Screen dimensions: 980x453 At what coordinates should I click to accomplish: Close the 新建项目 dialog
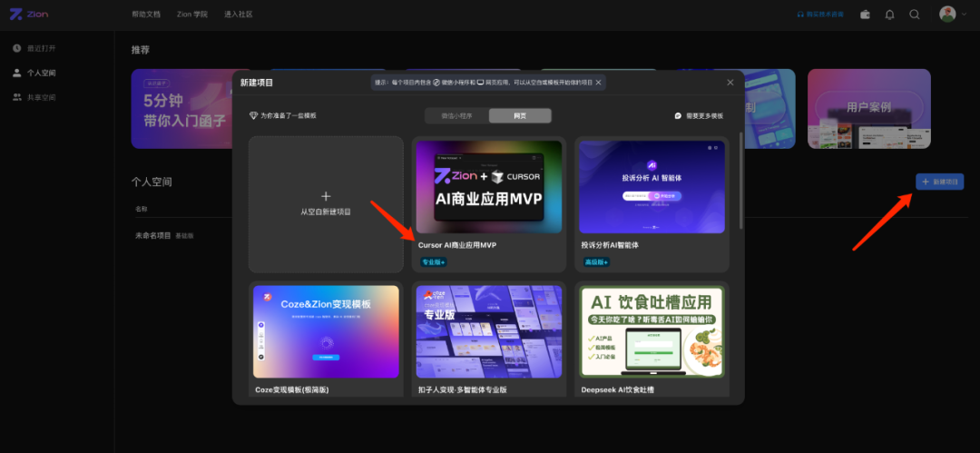click(730, 83)
